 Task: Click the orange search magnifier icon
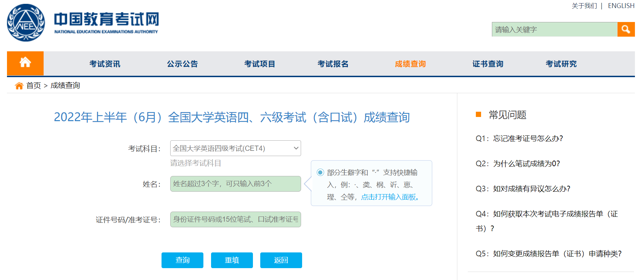coord(626,29)
